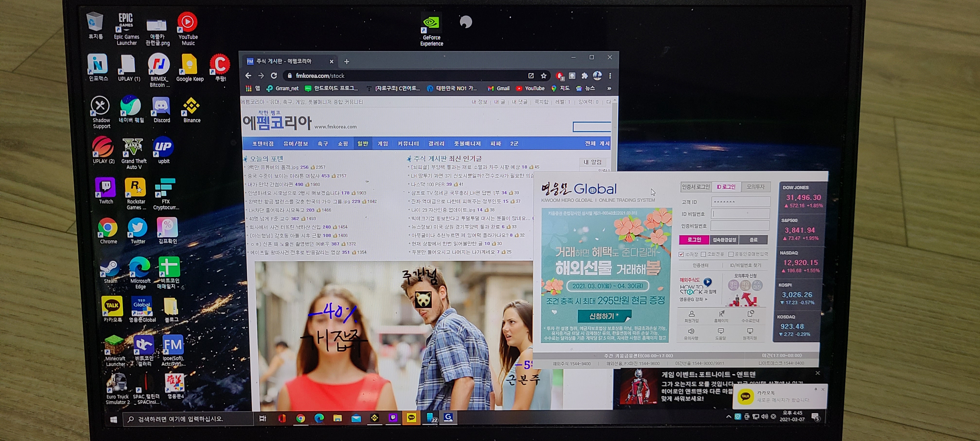This screenshot has height=441, width=980.
Task: Click the 인증비밀번호 input field
Action: pos(740,226)
